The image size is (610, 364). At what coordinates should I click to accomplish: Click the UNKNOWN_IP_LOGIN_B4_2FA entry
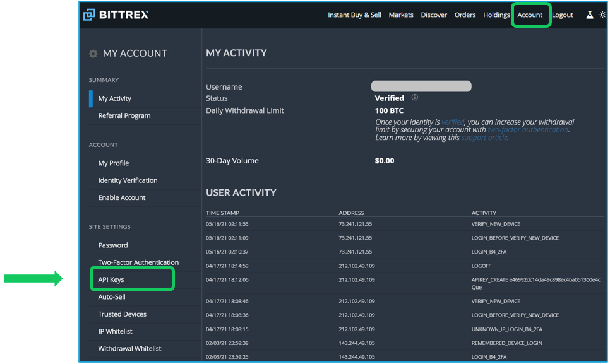click(507, 329)
